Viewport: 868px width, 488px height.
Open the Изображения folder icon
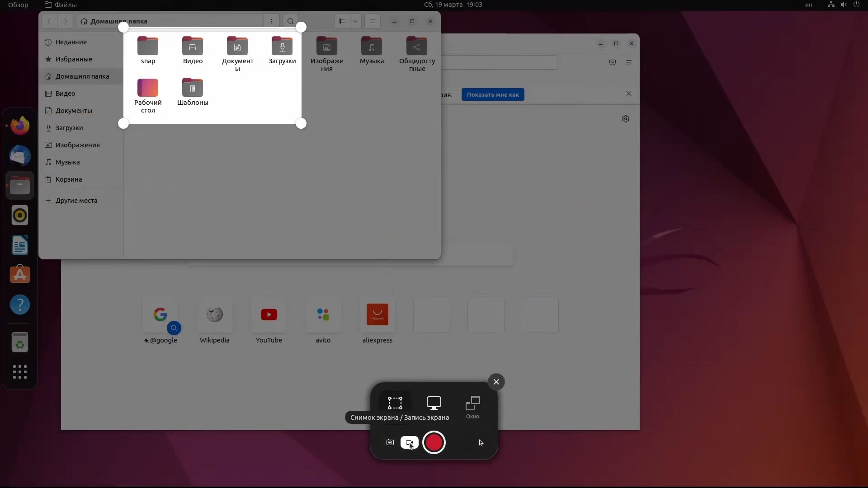coord(327,54)
